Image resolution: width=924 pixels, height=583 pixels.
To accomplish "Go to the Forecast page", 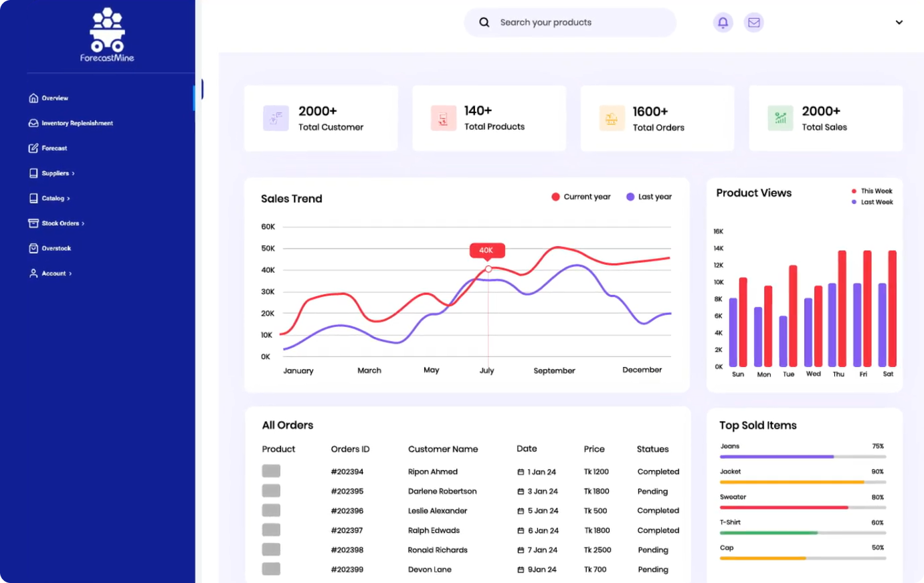I will coord(54,148).
